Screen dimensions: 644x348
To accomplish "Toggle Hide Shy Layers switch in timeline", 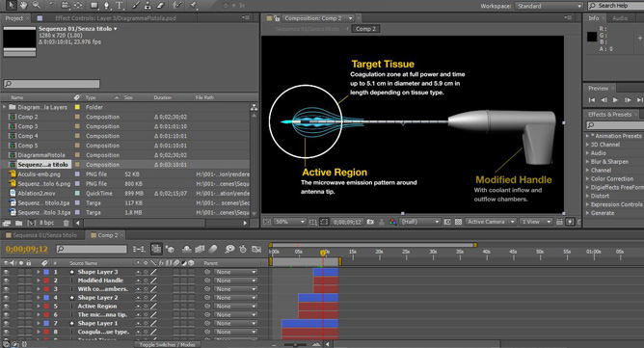I will (x=186, y=249).
